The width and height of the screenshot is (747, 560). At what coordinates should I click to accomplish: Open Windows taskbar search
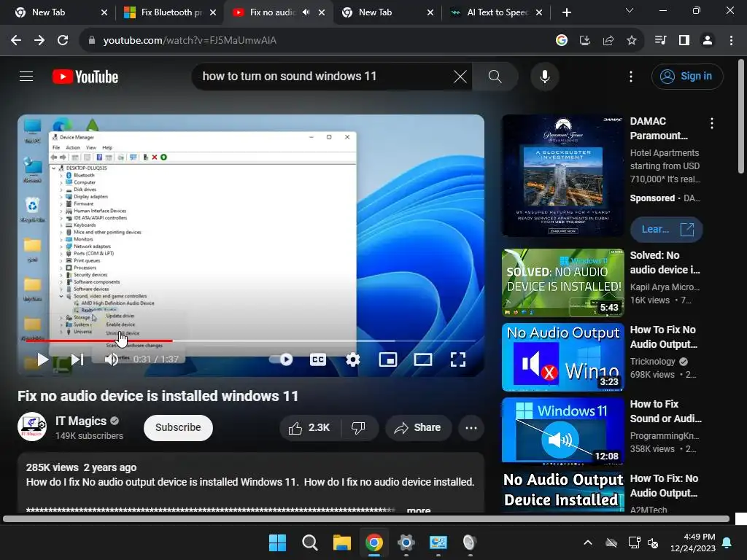[309, 542]
